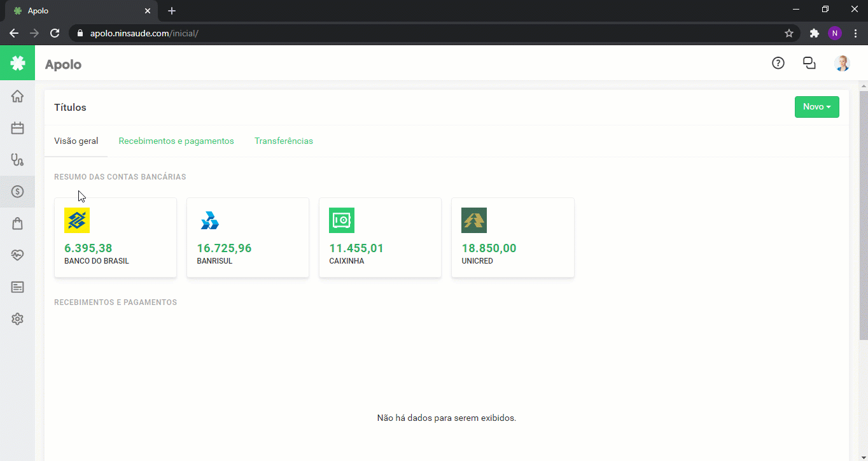Click 'Não há dados para serem exibidos.' text
The height and width of the screenshot is (461, 868).
click(447, 418)
